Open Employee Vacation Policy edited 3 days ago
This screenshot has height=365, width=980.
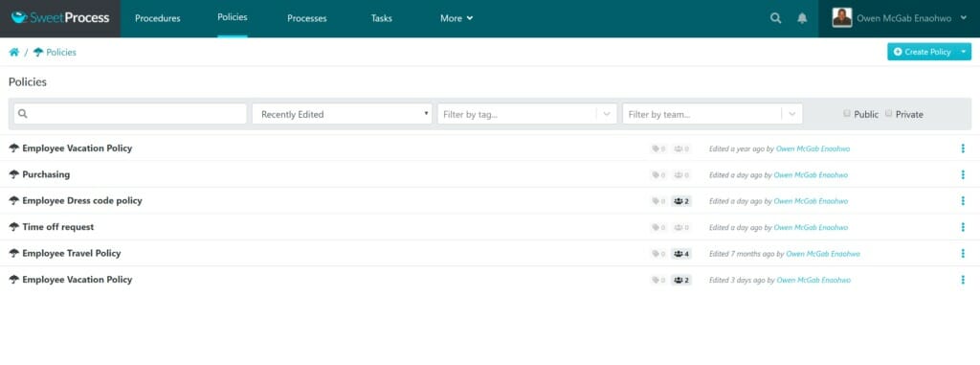point(77,280)
